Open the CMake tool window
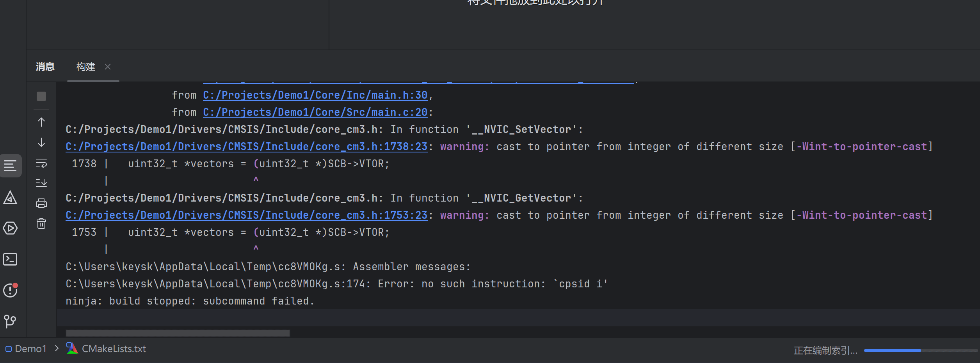The image size is (980, 363). (x=11, y=198)
